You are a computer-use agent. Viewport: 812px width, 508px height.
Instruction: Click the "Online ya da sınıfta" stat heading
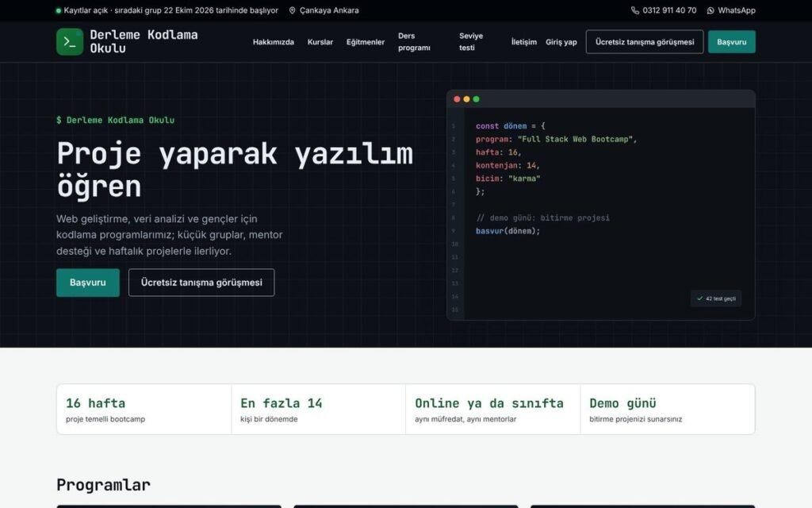click(489, 403)
